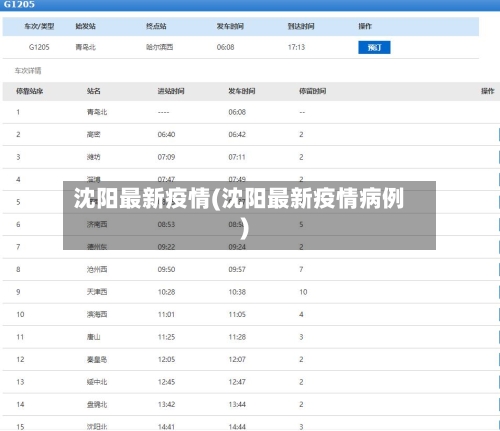The image size is (500, 431).
Task: Click departure 06:08 in stop row 1
Action: coord(237,112)
